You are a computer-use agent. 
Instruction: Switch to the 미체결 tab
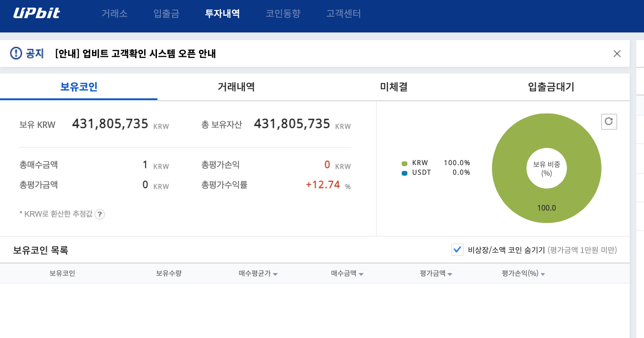394,87
